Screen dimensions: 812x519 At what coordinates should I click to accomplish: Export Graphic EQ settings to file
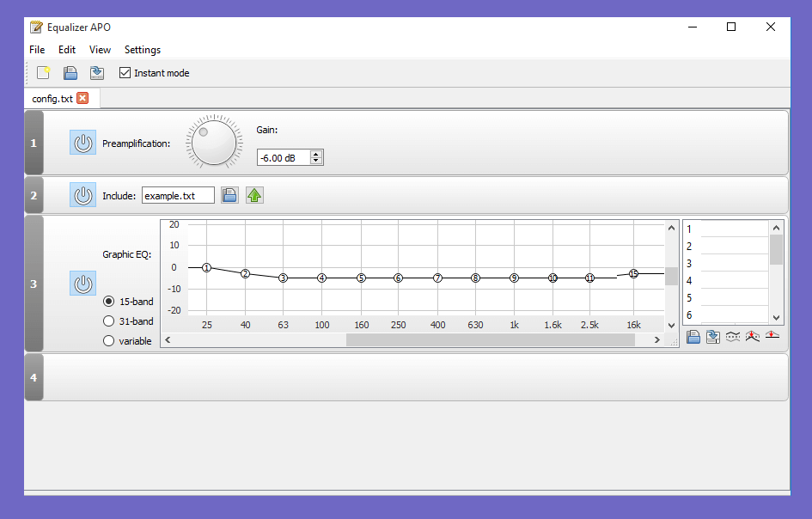click(713, 337)
